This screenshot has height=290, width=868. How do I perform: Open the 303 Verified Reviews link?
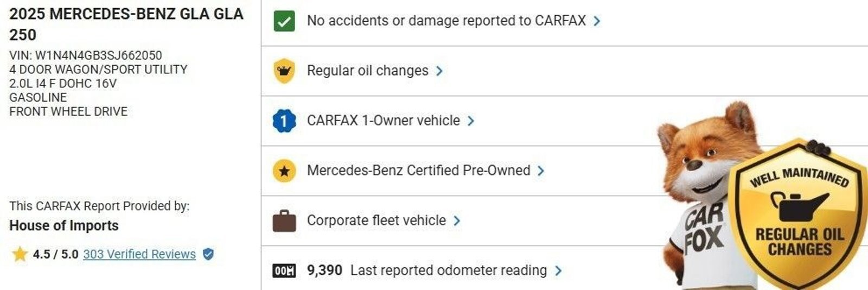pos(139,254)
